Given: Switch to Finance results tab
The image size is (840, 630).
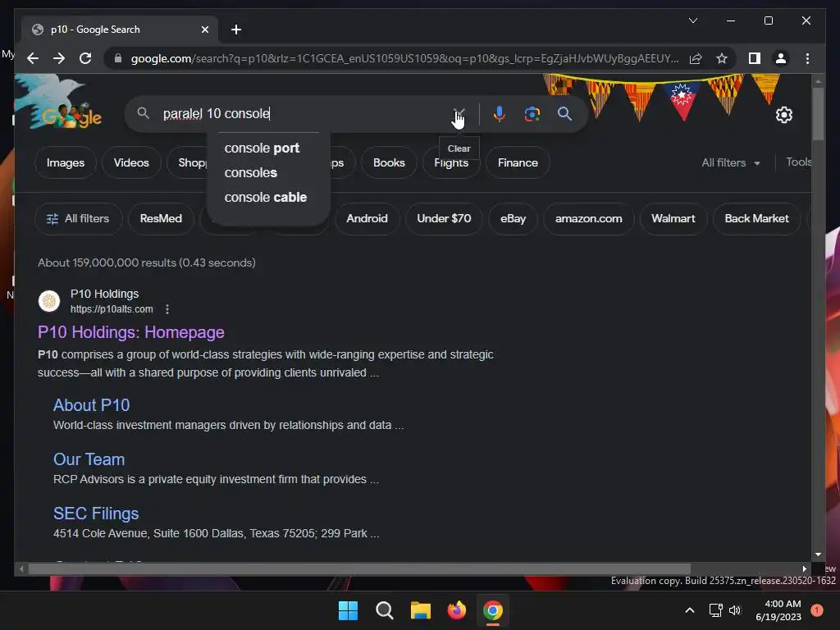Looking at the screenshot, I should pos(518,162).
